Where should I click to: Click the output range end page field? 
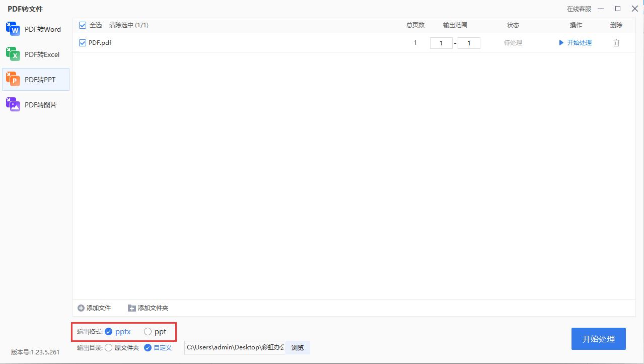click(x=469, y=42)
